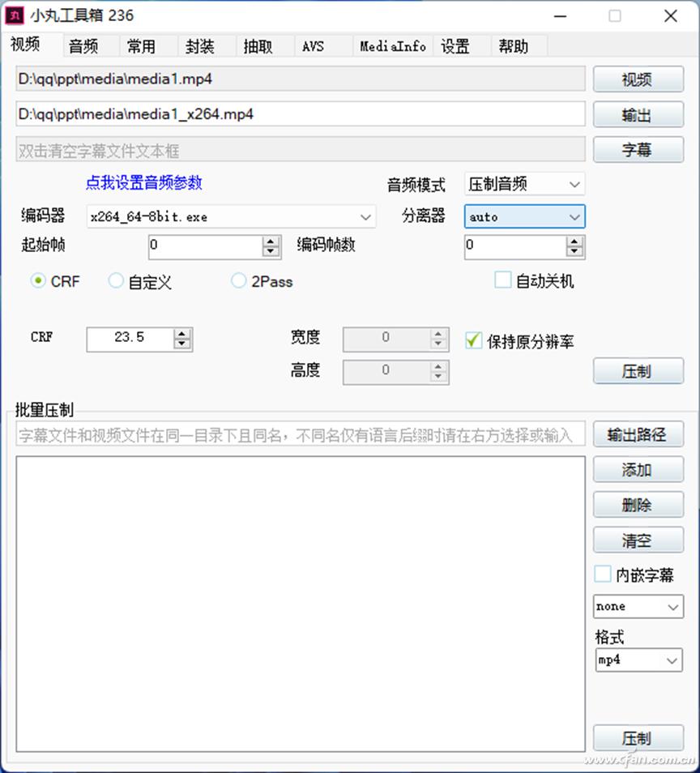Click the 视频 button to choose source file
Image resolution: width=700 pixels, height=773 pixels.
coord(638,79)
